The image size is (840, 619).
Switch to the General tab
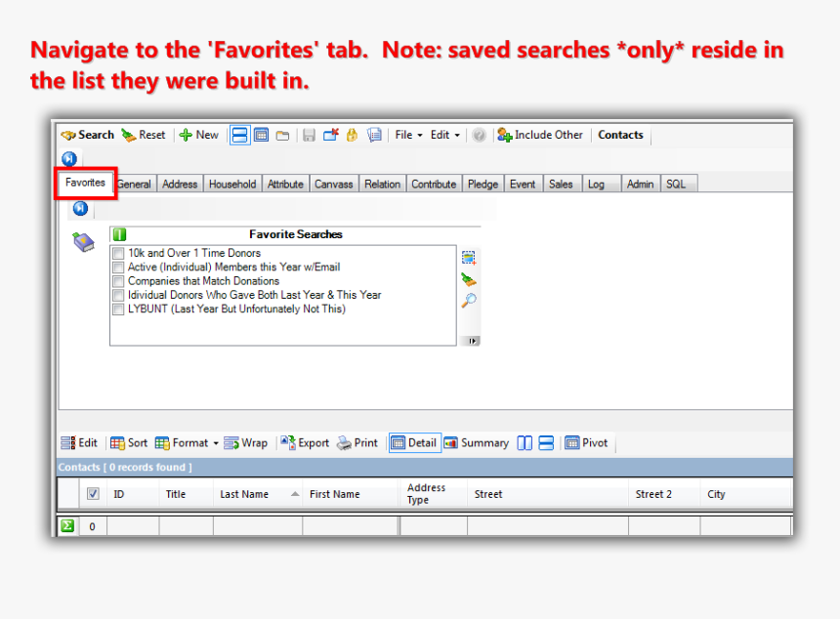(x=135, y=185)
